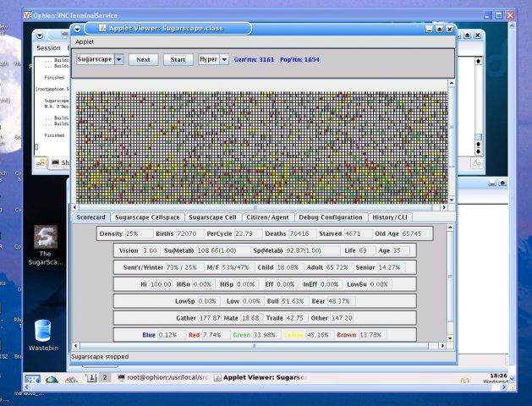Click the Sum'r/Winter field showing 73% / 25%
532x406 pixels.
point(184,267)
